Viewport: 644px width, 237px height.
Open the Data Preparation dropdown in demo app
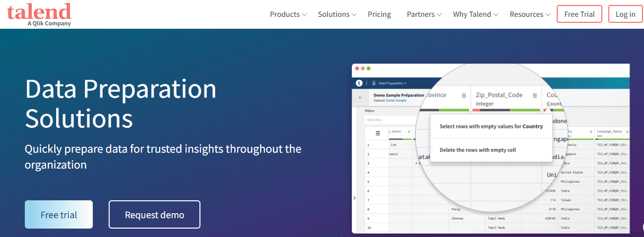click(x=391, y=83)
